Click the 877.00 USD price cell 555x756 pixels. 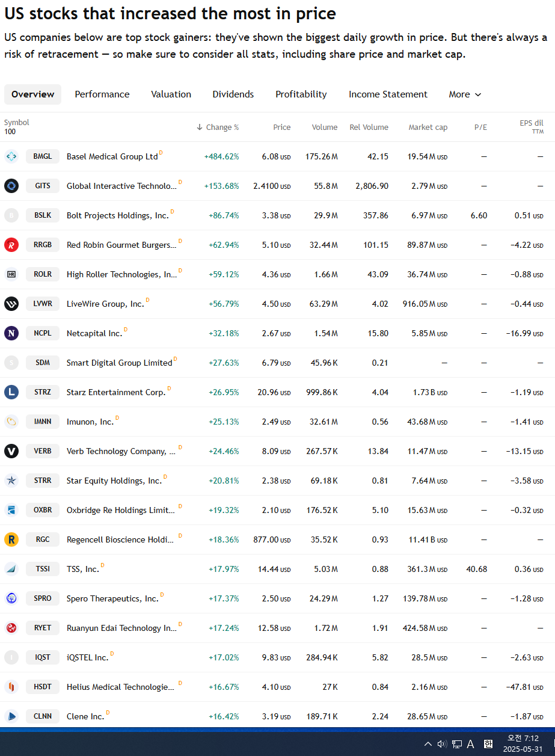tap(272, 540)
